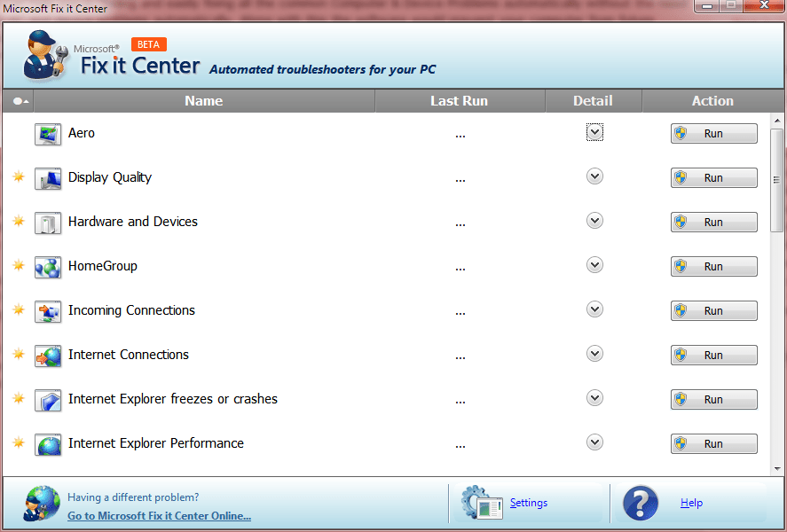
Task: Expand details for Display Quality
Action: (x=594, y=176)
